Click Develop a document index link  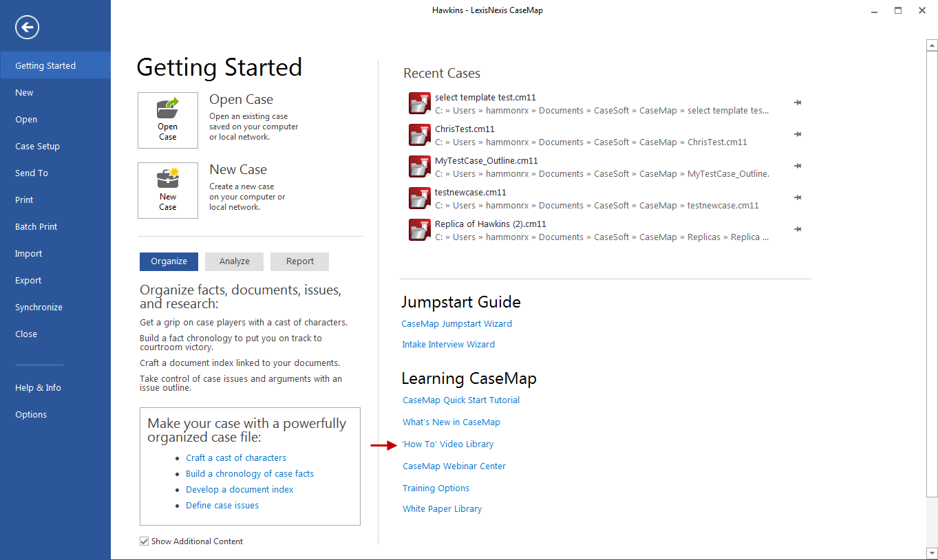239,489
